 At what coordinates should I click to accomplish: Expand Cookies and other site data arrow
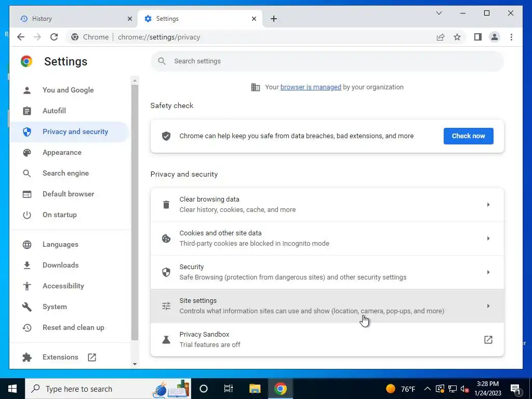[x=488, y=238]
